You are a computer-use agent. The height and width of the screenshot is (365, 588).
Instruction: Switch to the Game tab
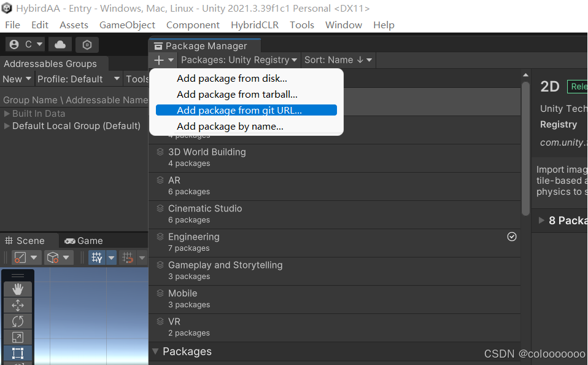[x=84, y=241]
